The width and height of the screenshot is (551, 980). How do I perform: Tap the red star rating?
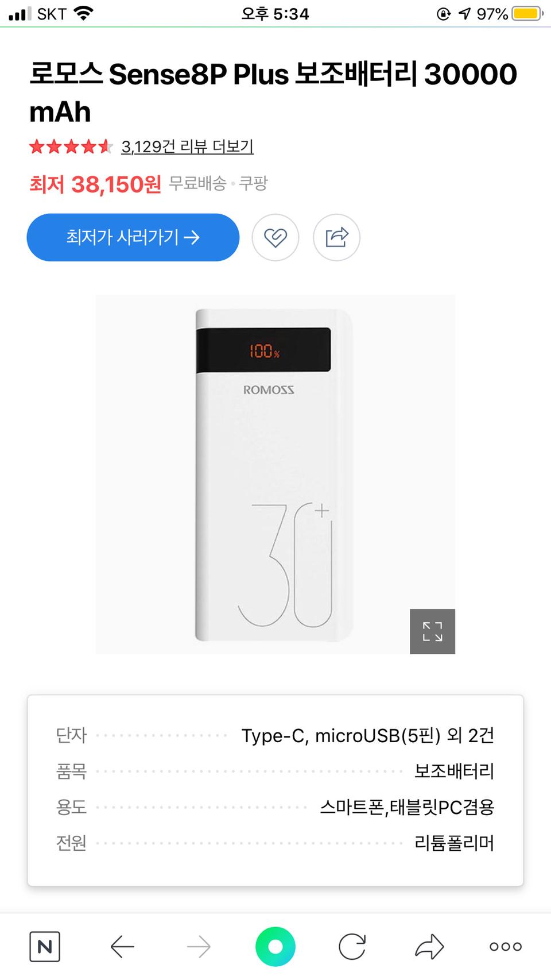click(x=71, y=147)
